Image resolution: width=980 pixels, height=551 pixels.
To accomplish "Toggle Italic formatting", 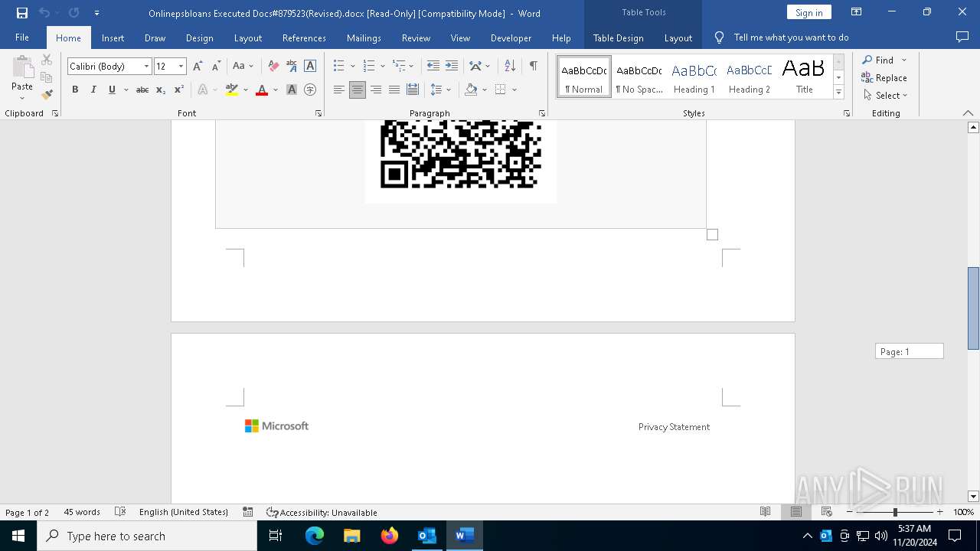I will [93, 90].
